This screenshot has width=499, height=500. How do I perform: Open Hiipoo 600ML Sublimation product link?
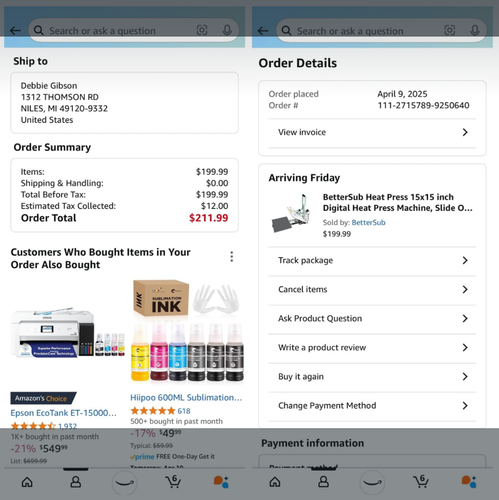[x=186, y=397]
